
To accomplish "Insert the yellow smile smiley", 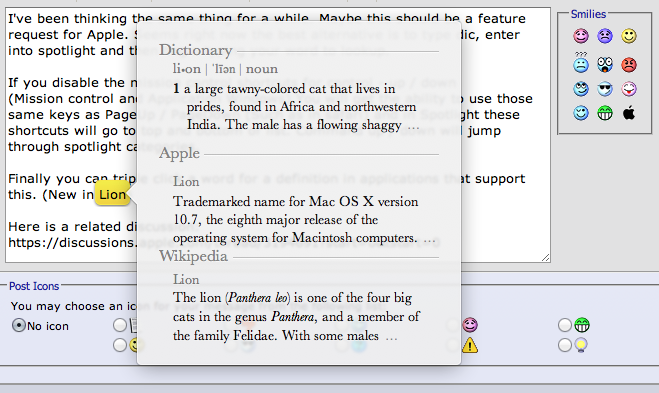I will (629, 36).
